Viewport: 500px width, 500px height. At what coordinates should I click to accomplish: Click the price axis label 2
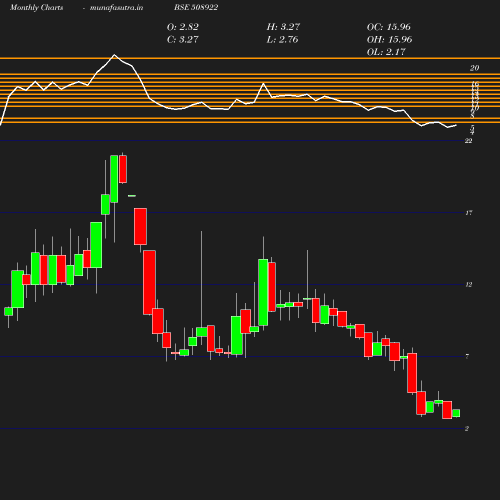pyautogui.click(x=467, y=429)
